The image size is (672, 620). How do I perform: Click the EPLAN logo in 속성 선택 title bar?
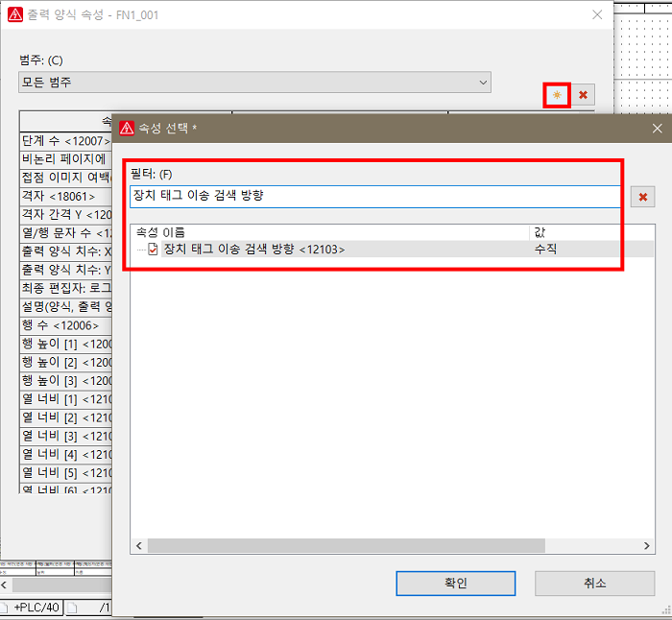pyautogui.click(x=127, y=128)
